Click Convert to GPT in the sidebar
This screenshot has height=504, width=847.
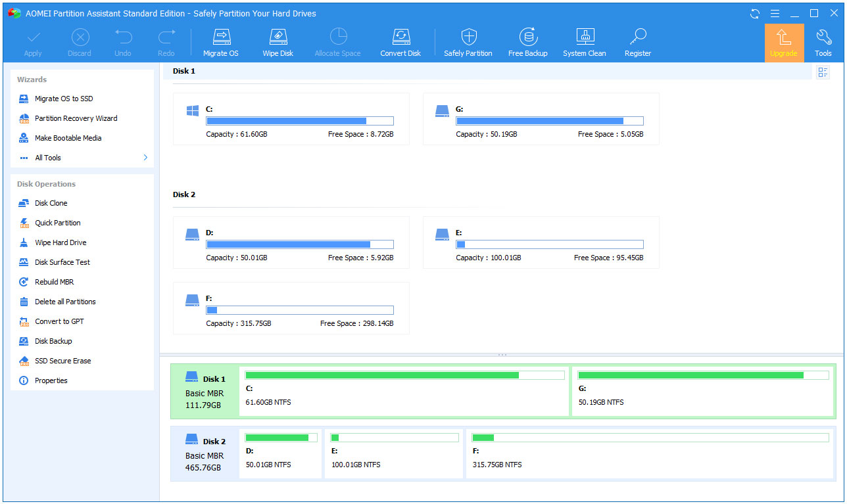pos(59,321)
